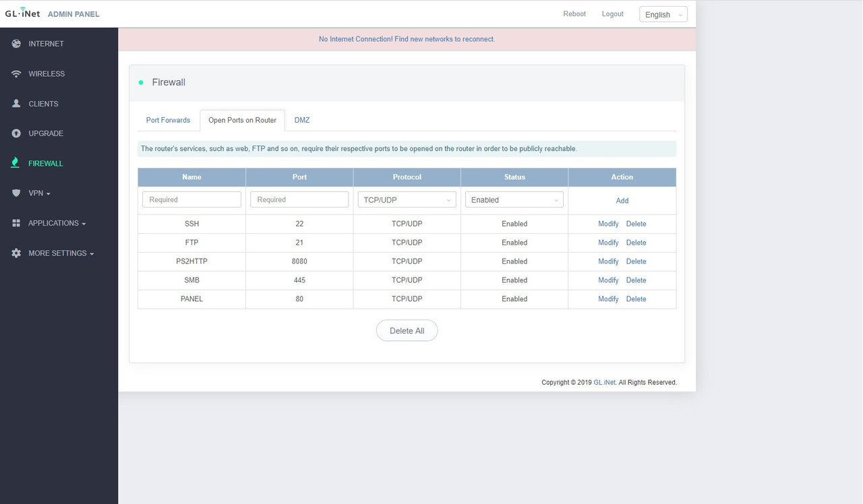Click the Applications grid icon in sidebar

[x=16, y=223]
